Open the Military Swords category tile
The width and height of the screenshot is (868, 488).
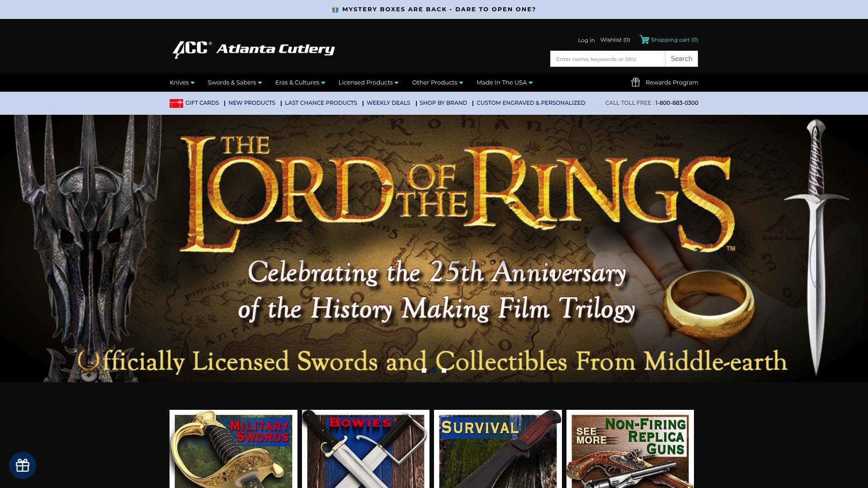point(233,449)
